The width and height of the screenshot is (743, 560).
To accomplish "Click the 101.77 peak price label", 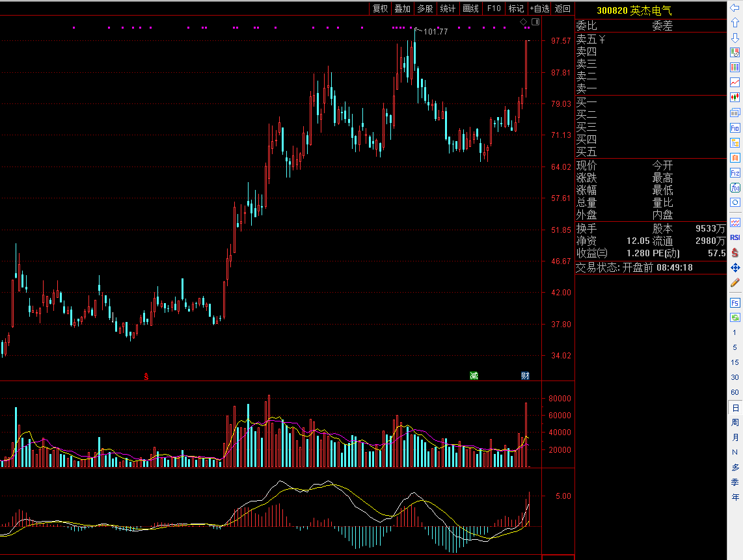I will (435, 32).
